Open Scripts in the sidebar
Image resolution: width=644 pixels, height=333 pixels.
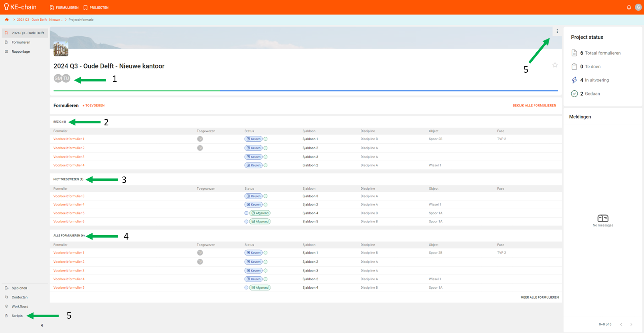pos(17,316)
